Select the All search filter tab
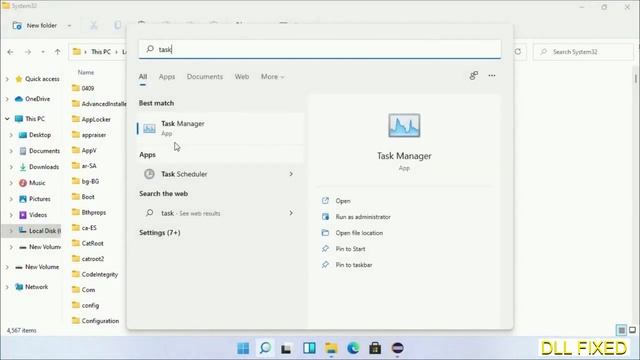 (x=143, y=76)
